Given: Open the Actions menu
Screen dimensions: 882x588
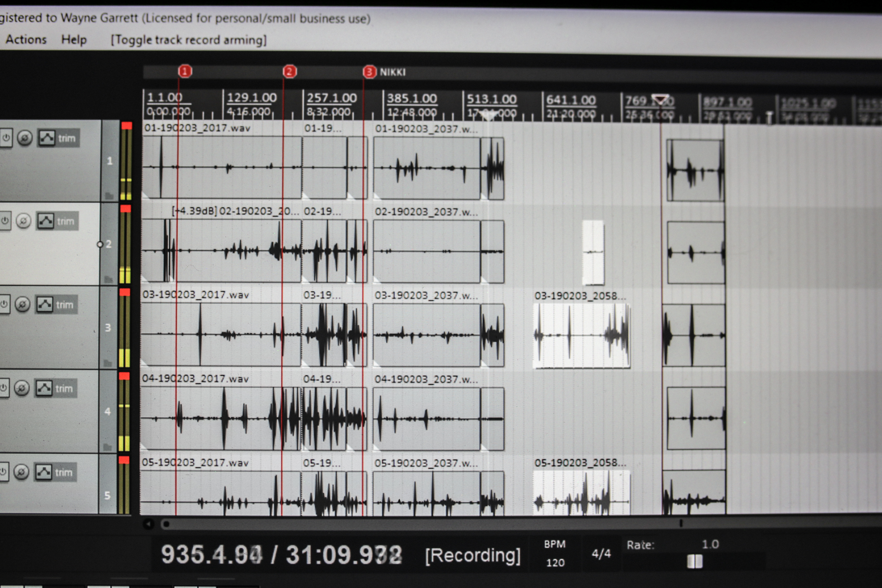Looking at the screenshot, I should (x=26, y=39).
